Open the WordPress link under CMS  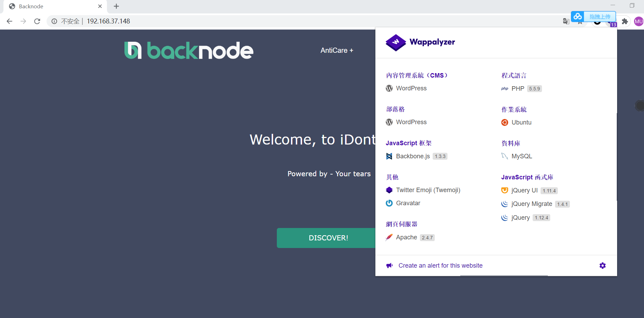click(x=411, y=88)
